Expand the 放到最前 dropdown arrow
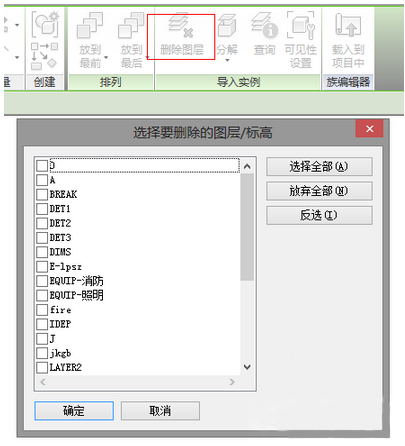405x446 pixels. coord(106,57)
